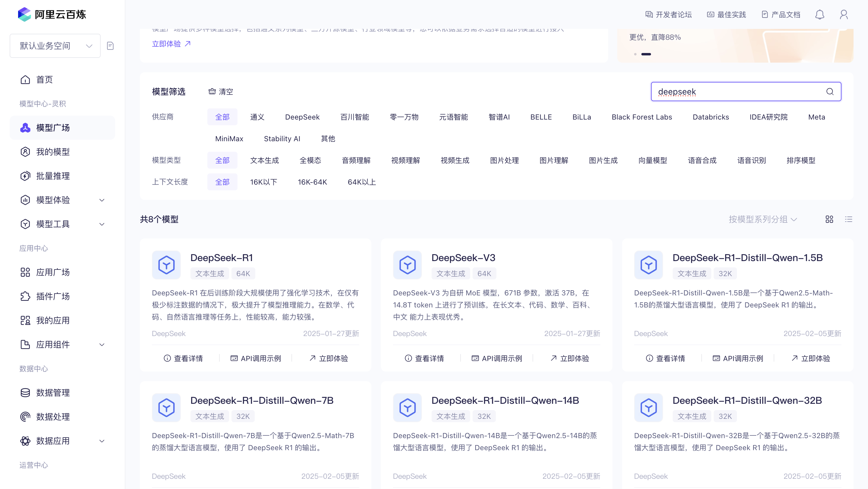Filter model type by 图片生成

[603, 160]
